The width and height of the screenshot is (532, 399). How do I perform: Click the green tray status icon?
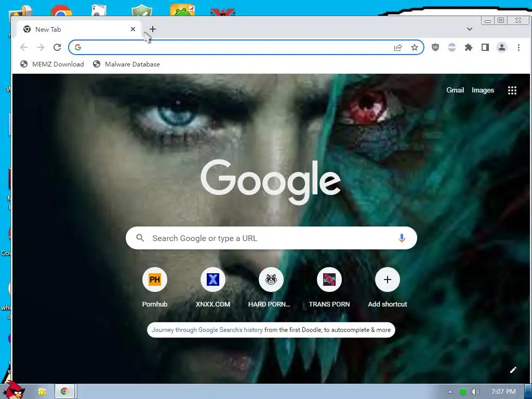pyautogui.click(x=462, y=392)
